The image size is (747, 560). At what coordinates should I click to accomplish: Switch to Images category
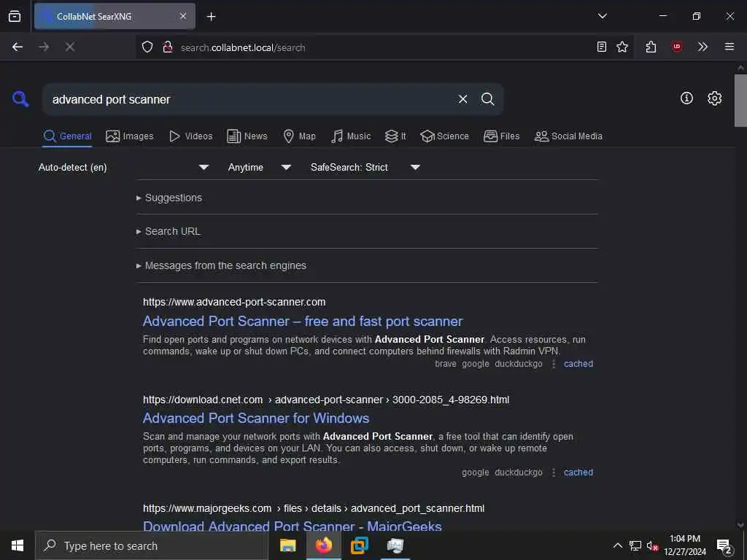(130, 136)
